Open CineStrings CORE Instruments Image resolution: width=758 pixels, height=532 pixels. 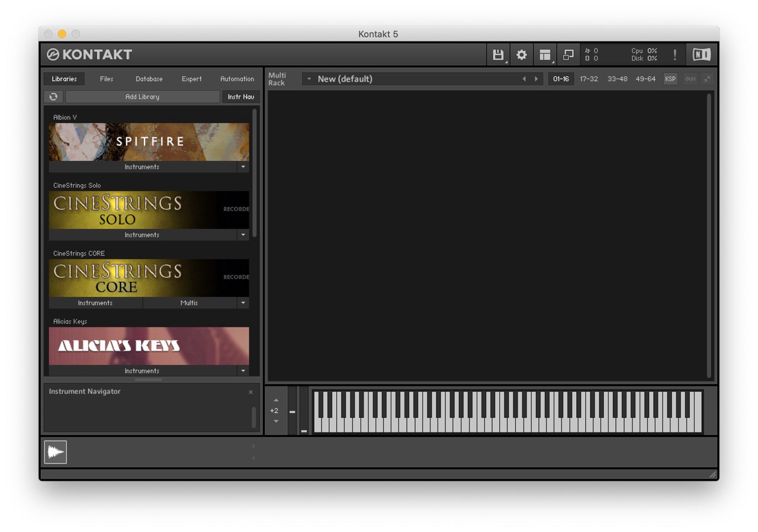[95, 303]
